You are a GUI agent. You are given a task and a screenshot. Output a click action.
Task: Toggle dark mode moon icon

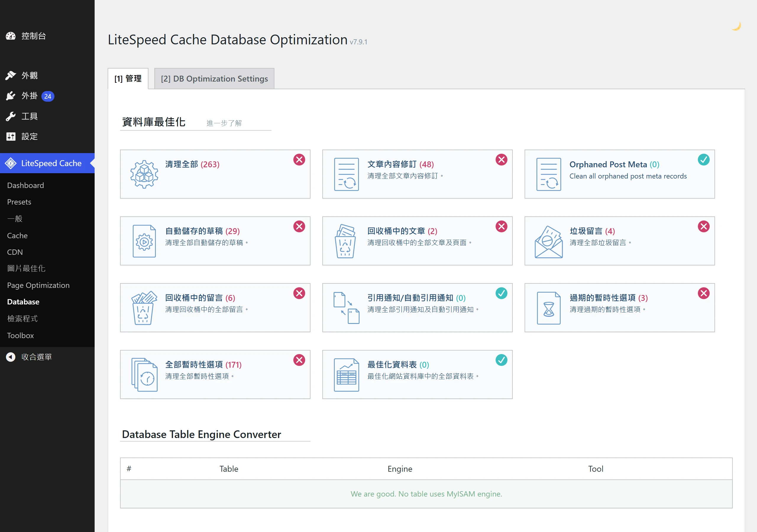tap(736, 26)
